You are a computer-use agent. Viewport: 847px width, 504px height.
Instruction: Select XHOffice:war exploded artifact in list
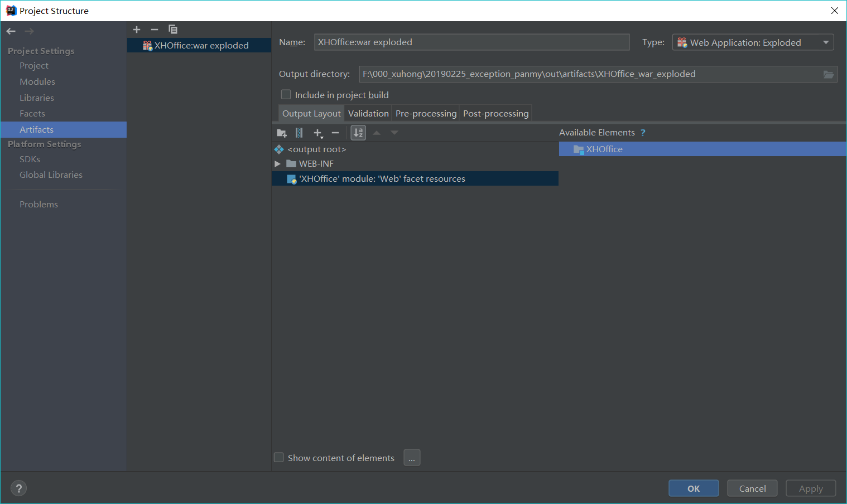199,46
